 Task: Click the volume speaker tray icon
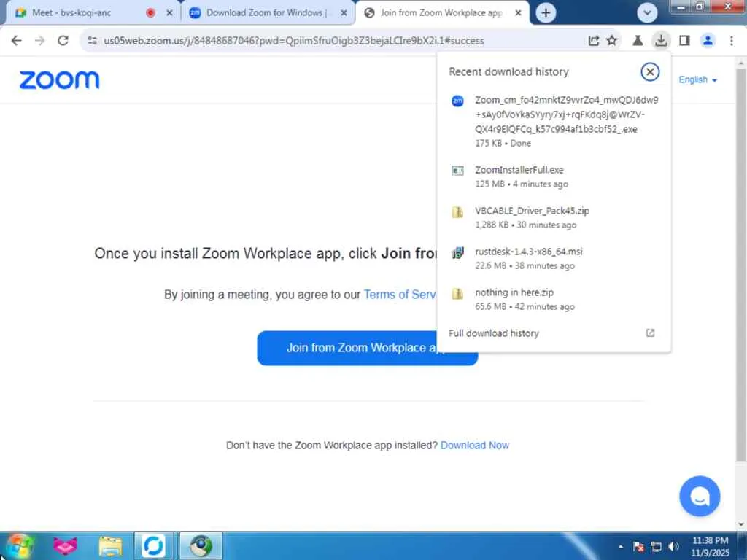pos(673,547)
